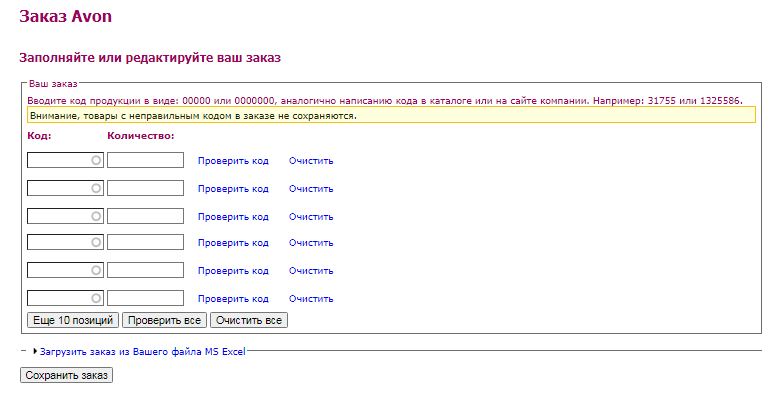
Task: Check the code in the sixth row
Action: click(x=233, y=299)
